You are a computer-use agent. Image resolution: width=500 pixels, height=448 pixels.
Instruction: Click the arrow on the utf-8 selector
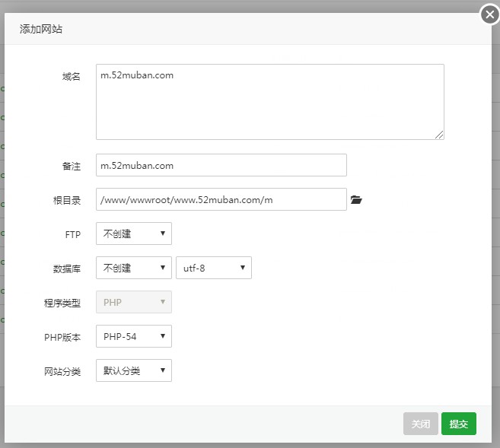click(243, 267)
